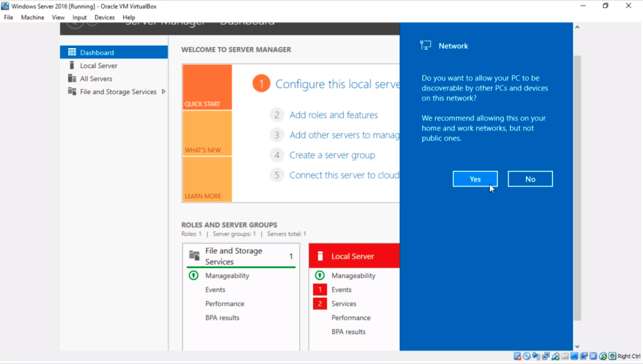Click the orange step 1 circle
643x364 pixels.
click(261, 84)
